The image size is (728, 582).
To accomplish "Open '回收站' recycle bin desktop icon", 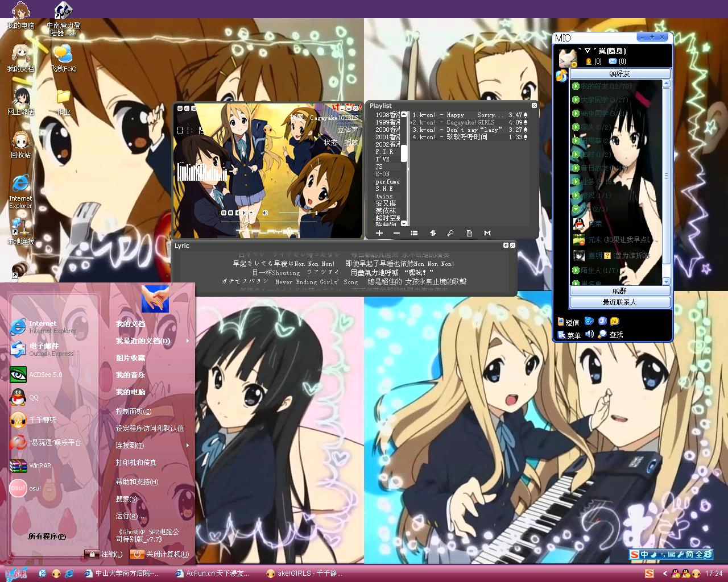I will (x=21, y=145).
